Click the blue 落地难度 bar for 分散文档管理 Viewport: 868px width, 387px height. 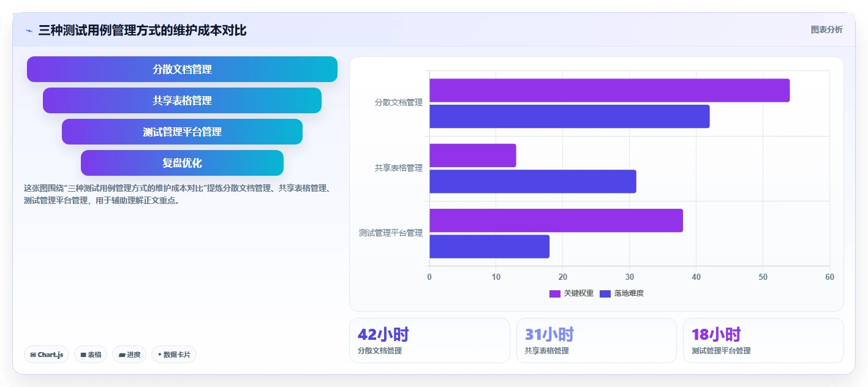click(570, 116)
